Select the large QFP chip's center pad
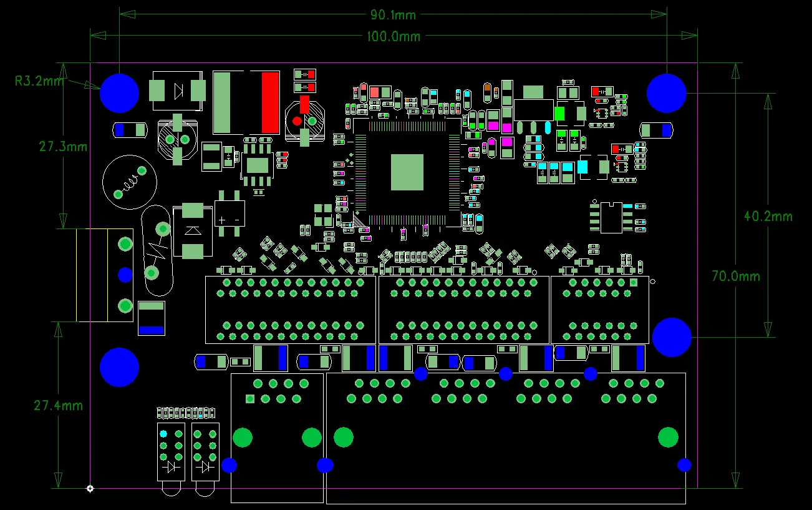812x510 pixels. point(407,172)
